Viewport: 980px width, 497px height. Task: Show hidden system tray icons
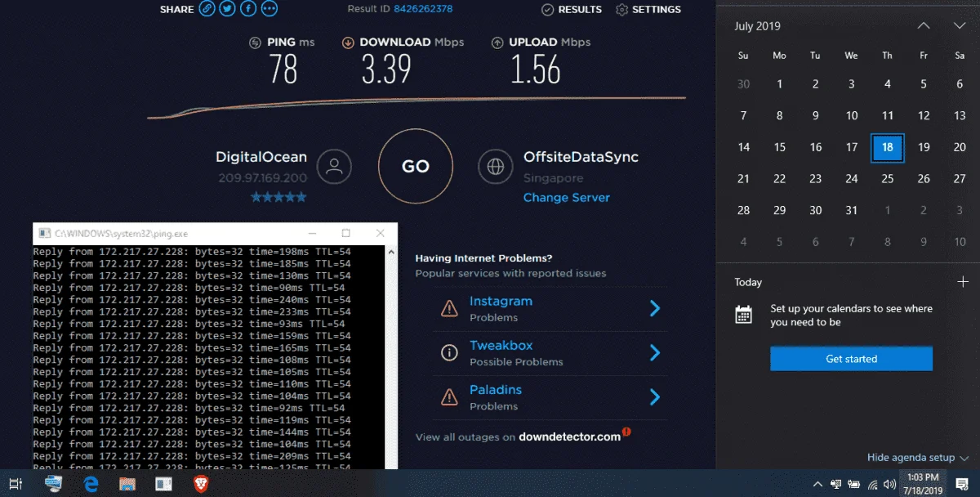point(818,484)
